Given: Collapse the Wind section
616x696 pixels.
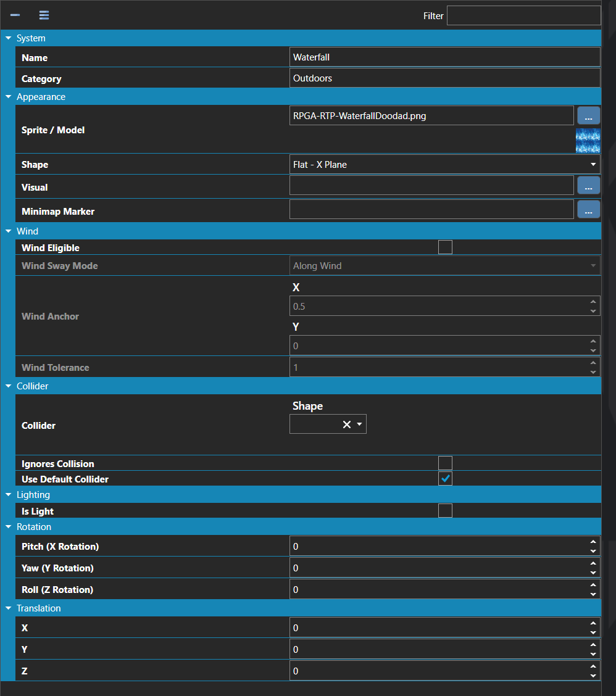Looking at the screenshot, I should (9, 231).
